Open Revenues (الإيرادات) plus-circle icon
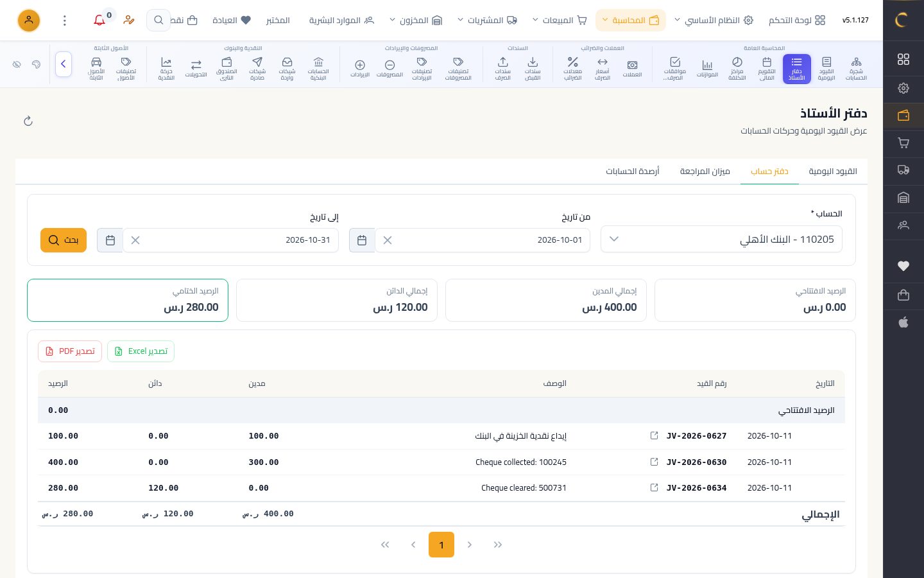 tap(360, 69)
